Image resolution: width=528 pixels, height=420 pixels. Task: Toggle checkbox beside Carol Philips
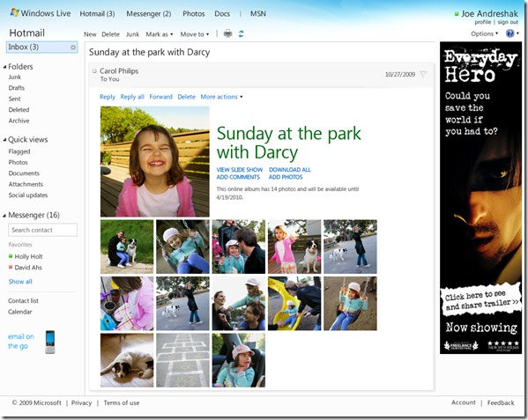click(x=94, y=71)
